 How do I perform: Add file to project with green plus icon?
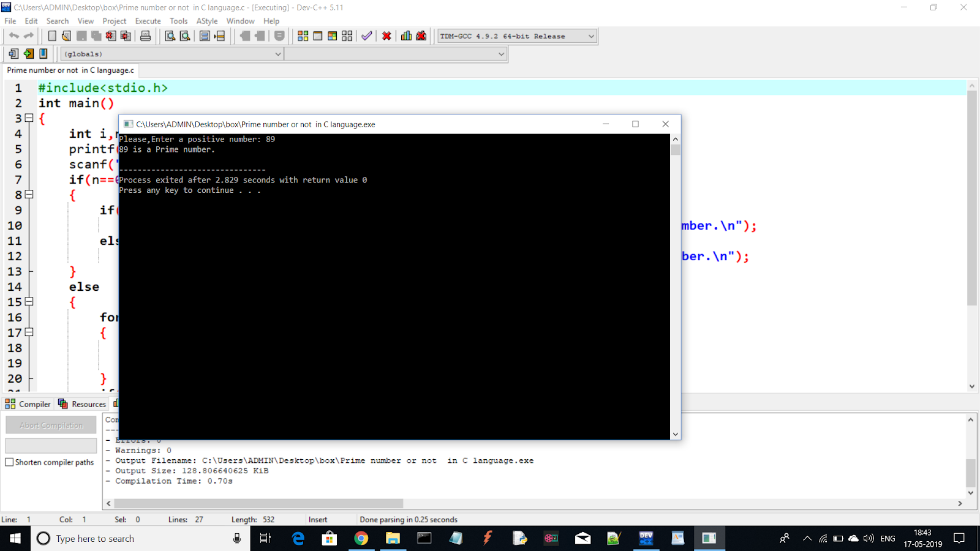(x=28, y=54)
